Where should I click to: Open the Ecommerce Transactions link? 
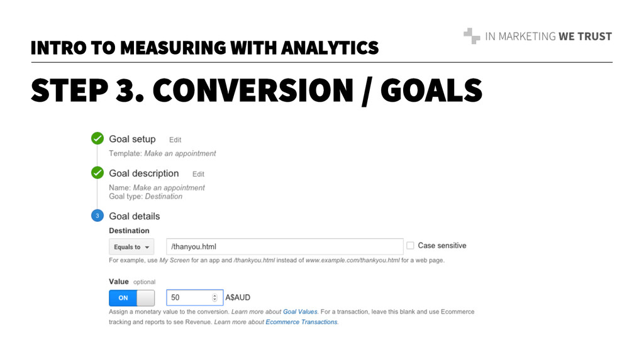click(301, 322)
